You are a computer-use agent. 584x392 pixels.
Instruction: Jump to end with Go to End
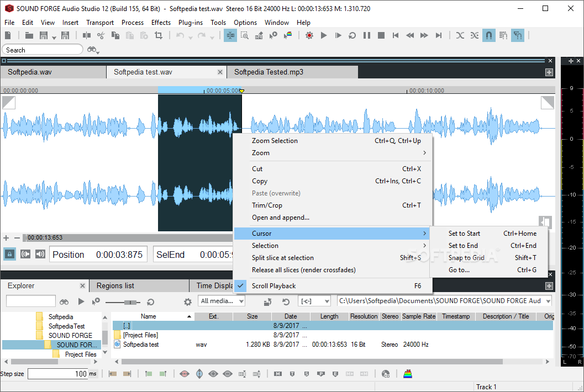pyautogui.click(x=439, y=35)
